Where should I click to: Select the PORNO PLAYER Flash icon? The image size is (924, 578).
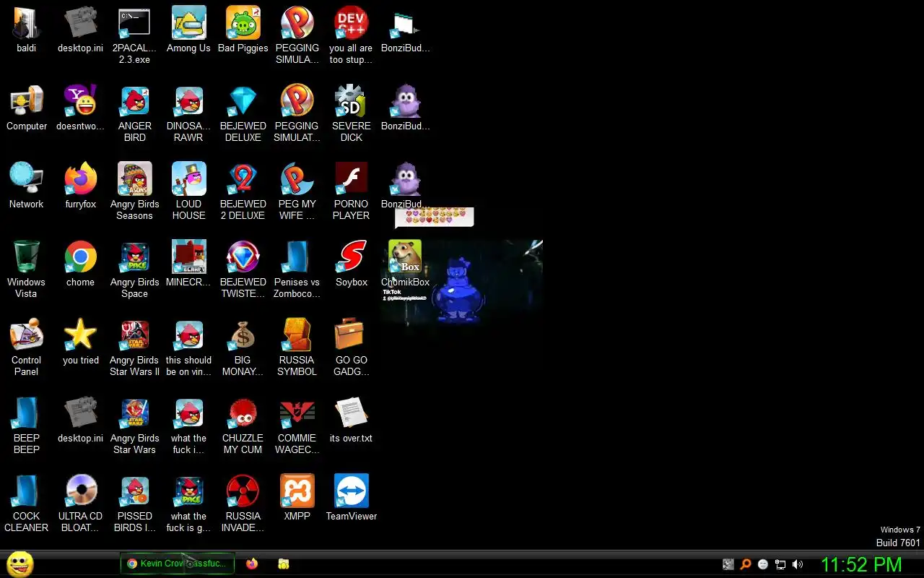(x=351, y=179)
